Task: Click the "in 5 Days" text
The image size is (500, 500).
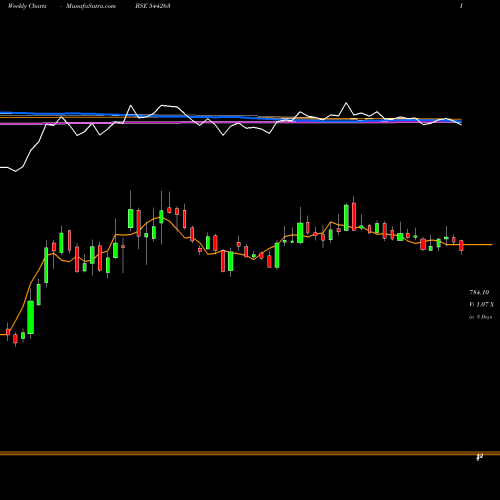Action: click(x=481, y=317)
